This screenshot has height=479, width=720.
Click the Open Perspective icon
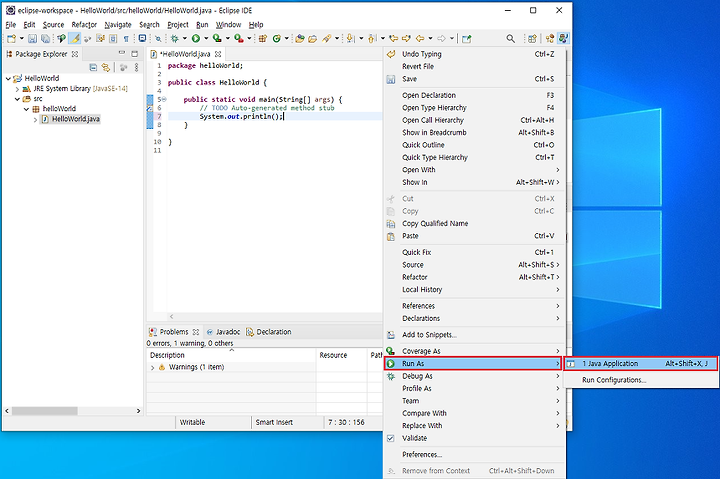[532, 39]
